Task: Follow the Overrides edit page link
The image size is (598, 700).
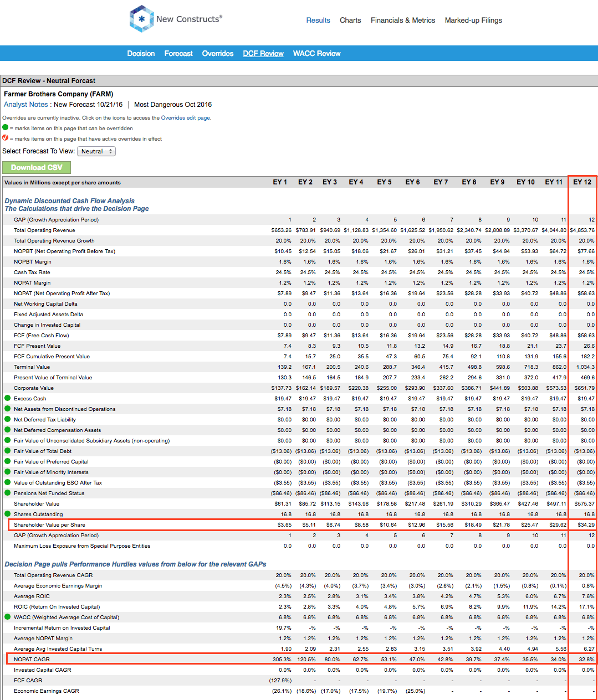Action: coord(186,118)
